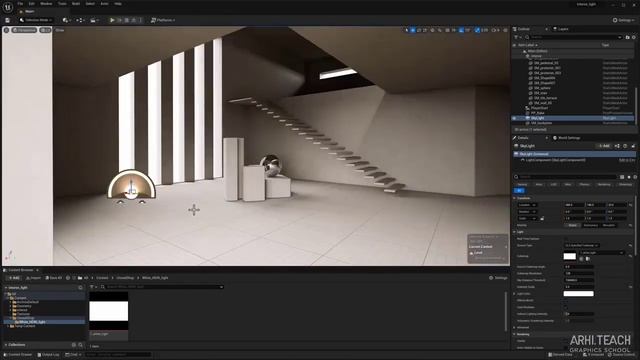The height and width of the screenshot is (360, 640).
Task: Open the Perspective view dropdown
Action: (24, 30)
